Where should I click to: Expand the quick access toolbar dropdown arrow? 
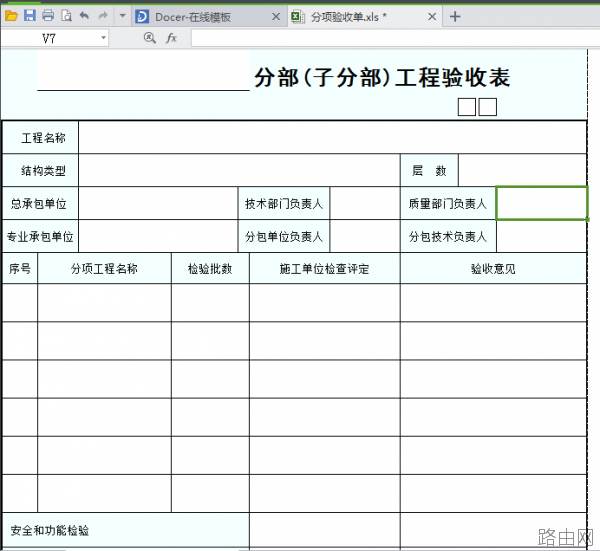pyautogui.click(x=122, y=16)
